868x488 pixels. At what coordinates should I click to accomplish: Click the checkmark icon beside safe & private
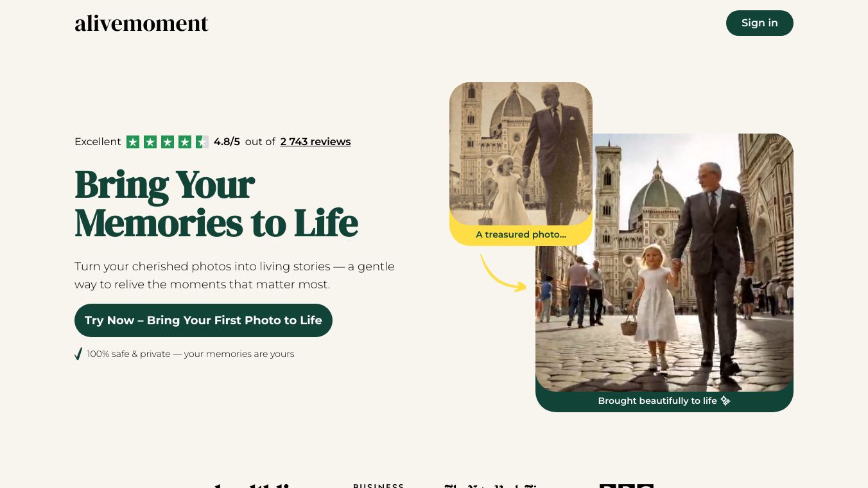(78, 354)
